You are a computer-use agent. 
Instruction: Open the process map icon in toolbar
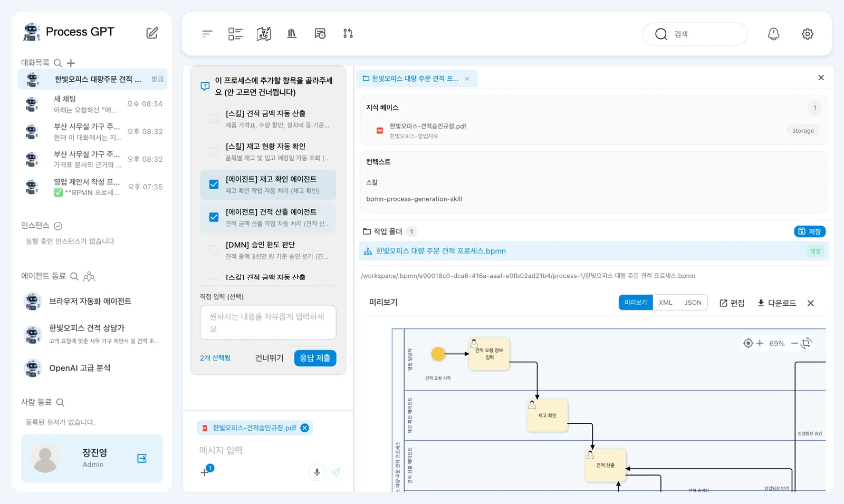[x=264, y=34]
